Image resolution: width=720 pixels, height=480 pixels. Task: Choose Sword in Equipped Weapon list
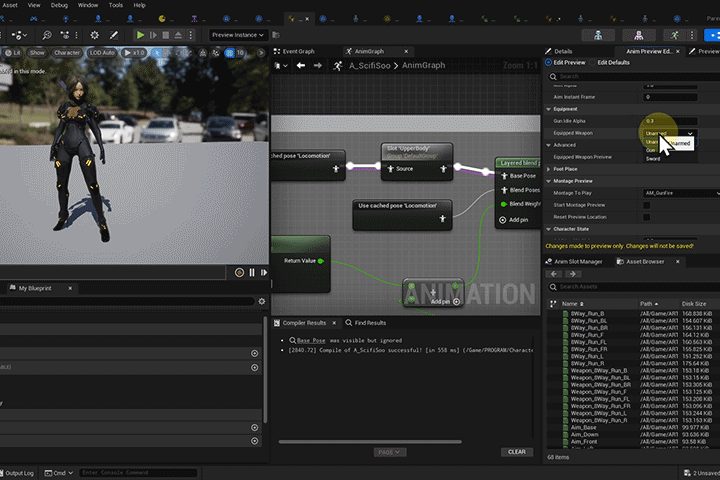tap(652, 159)
